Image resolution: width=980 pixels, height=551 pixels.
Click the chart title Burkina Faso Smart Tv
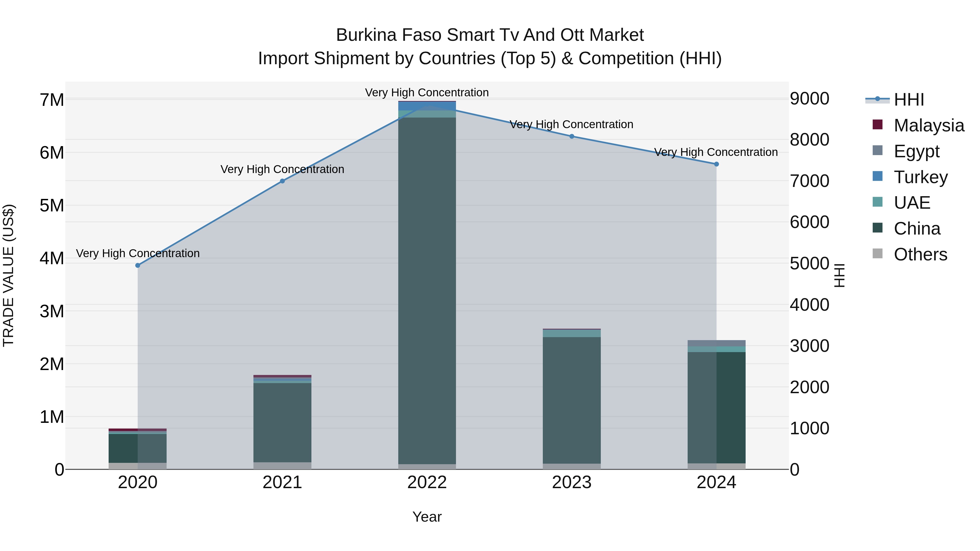[x=490, y=35]
